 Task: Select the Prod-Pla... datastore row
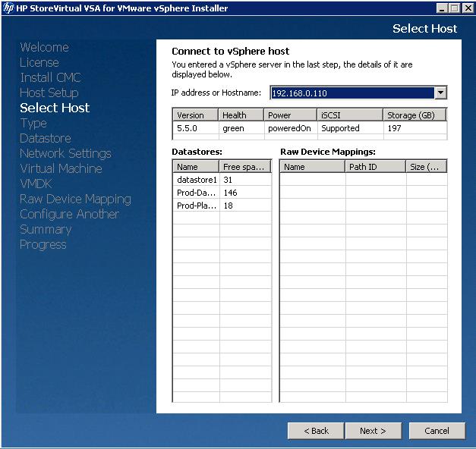point(222,206)
